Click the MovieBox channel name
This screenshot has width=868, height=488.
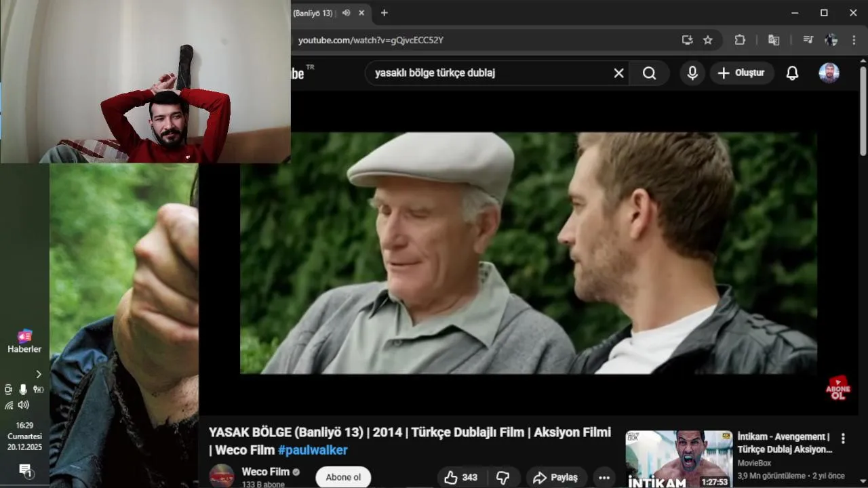point(754,463)
